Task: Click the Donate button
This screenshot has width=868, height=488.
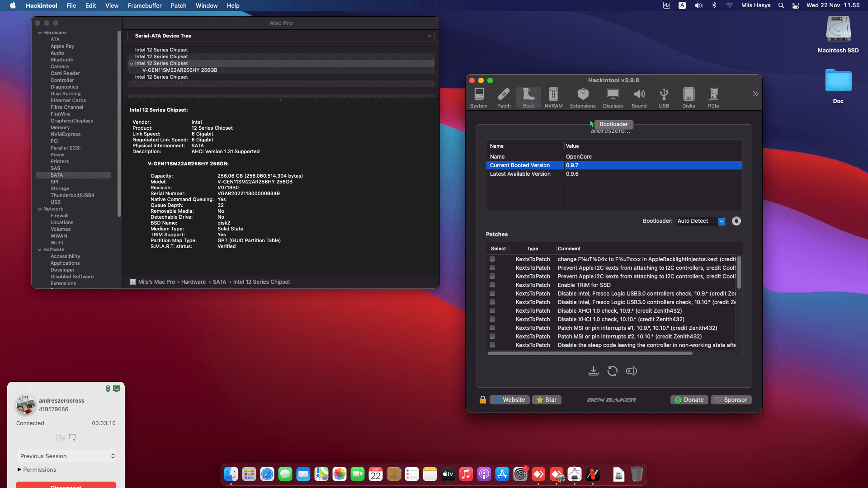Action: (689, 400)
